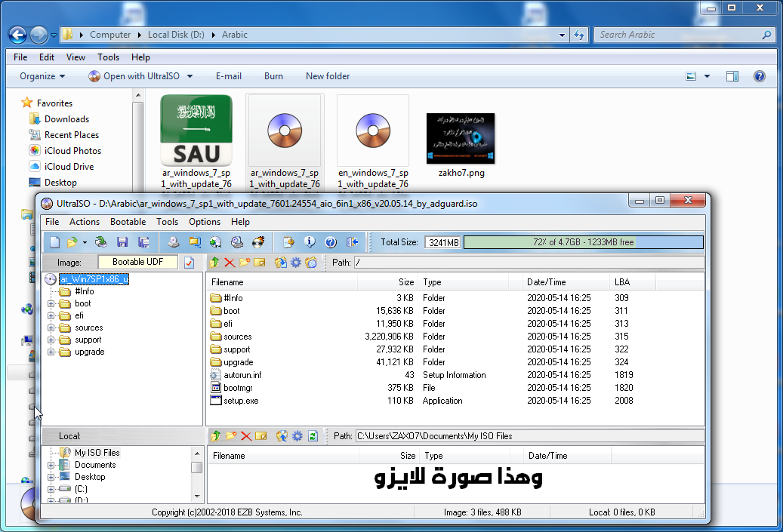Click Open with UltraISO in Explorer toolbar
783x532 pixels.
click(x=136, y=76)
